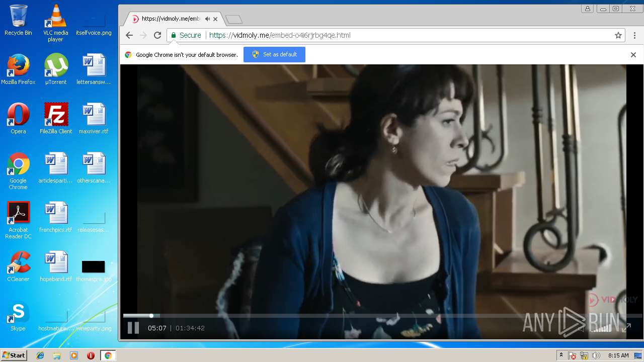Select the Google Chrome desktop shortcut
The height and width of the screenshot is (362, 644).
(x=18, y=171)
